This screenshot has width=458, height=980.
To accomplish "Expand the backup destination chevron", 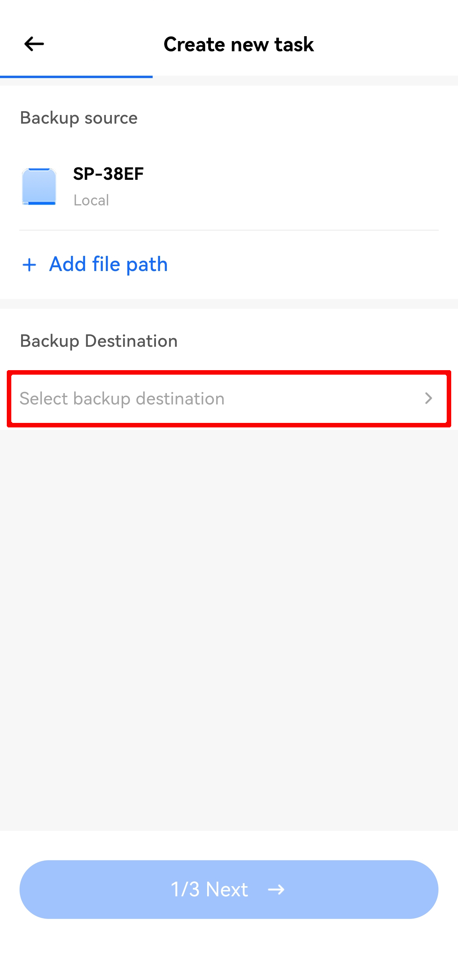I will point(428,398).
